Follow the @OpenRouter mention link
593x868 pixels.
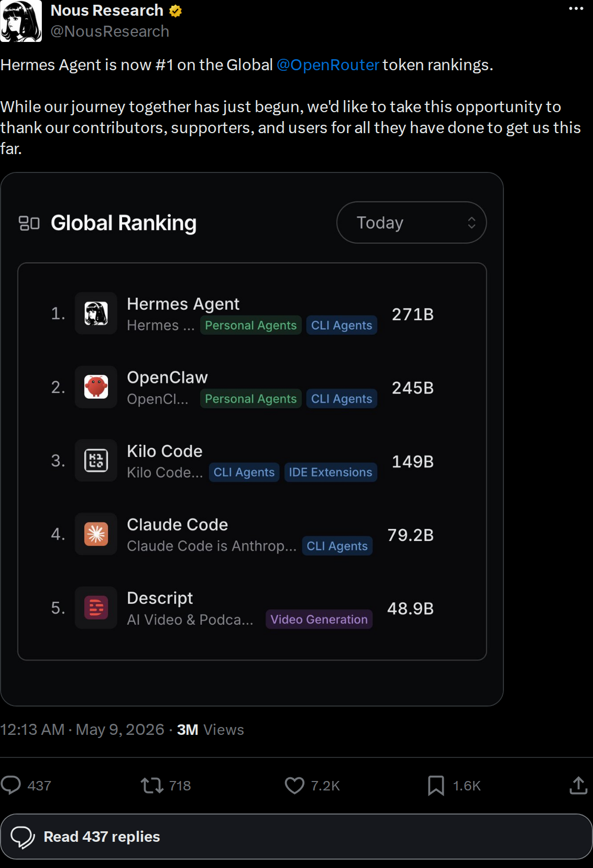[x=327, y=65]
